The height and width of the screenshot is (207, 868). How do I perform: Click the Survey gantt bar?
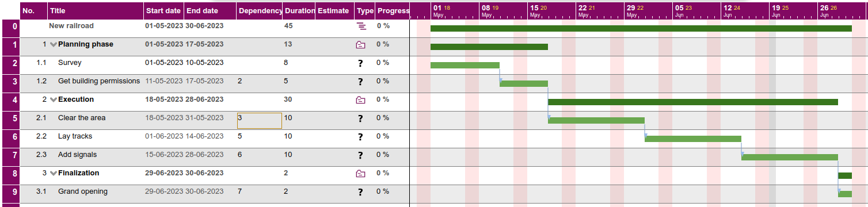465,65
